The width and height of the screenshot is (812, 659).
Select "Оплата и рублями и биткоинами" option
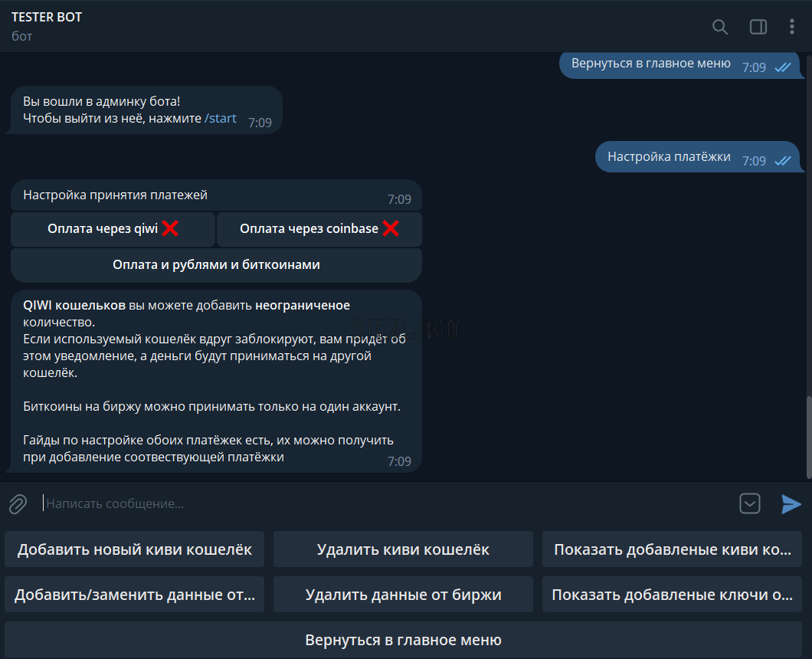click(216, 265)
